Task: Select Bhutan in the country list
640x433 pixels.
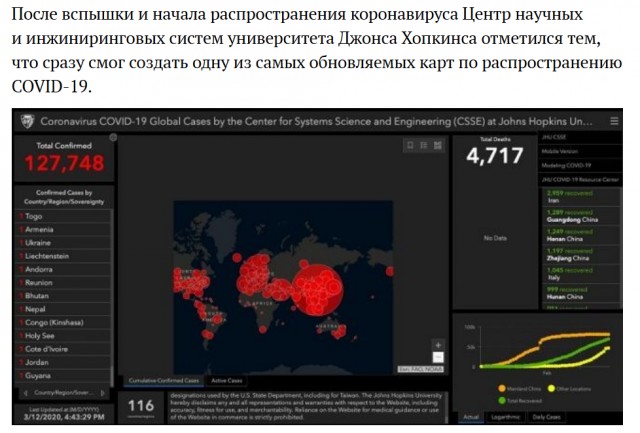Action: pyautogui.click(x=63, y=296)
